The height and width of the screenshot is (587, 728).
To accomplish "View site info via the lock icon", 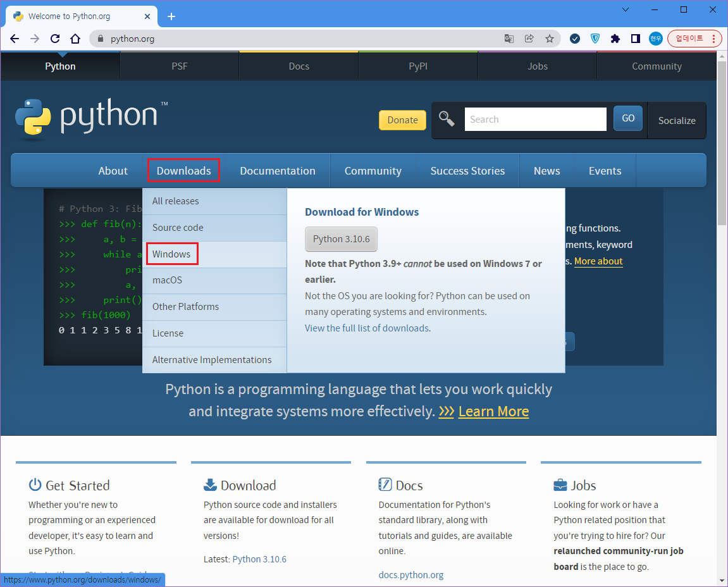I will click(x=101, y=39).
